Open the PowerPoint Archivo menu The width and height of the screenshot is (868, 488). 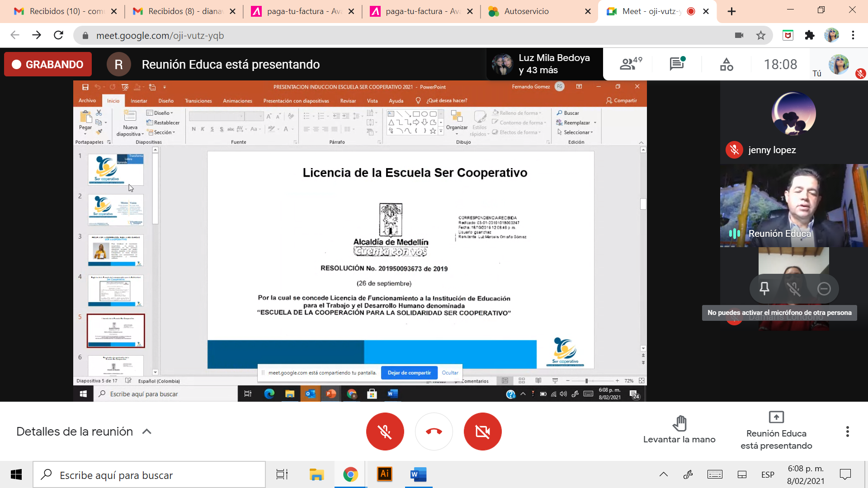tap(87, 100)
